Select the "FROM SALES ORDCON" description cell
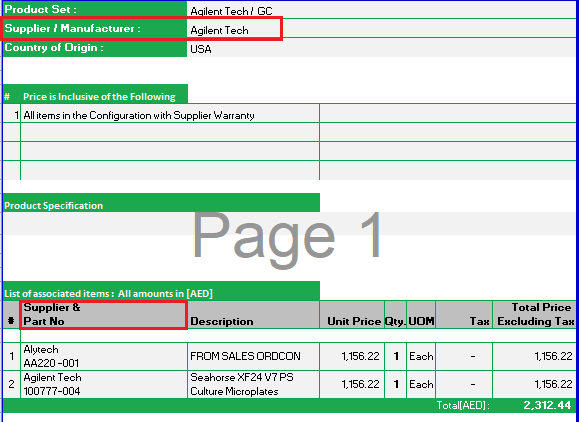This screenshot has width=579, height=422. pos(254,357)
